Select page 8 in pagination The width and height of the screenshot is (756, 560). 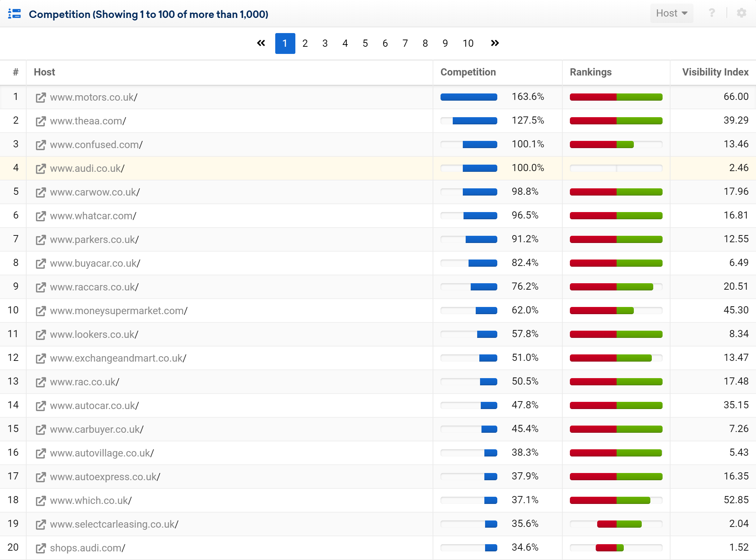coord(425,43)
